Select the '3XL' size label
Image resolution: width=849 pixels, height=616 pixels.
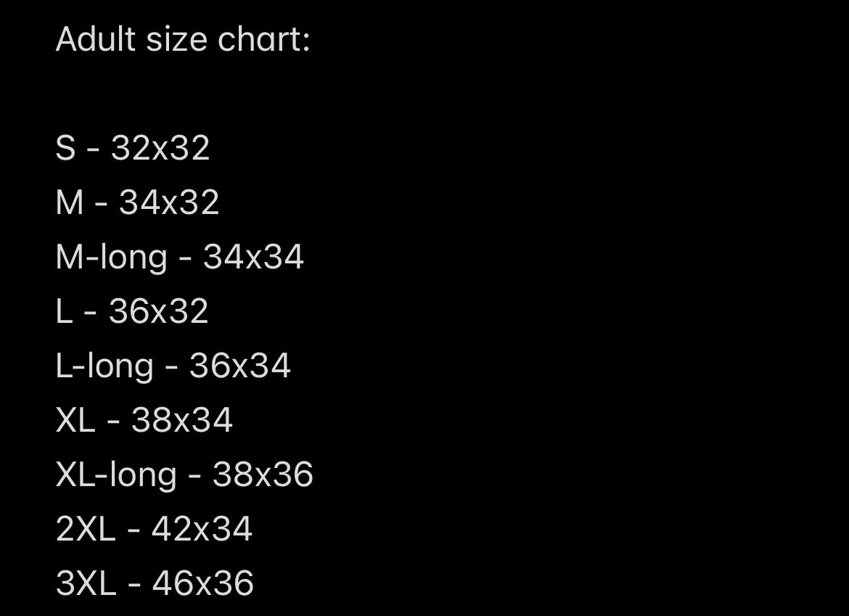pyautogui.click(x=86, y=583)
